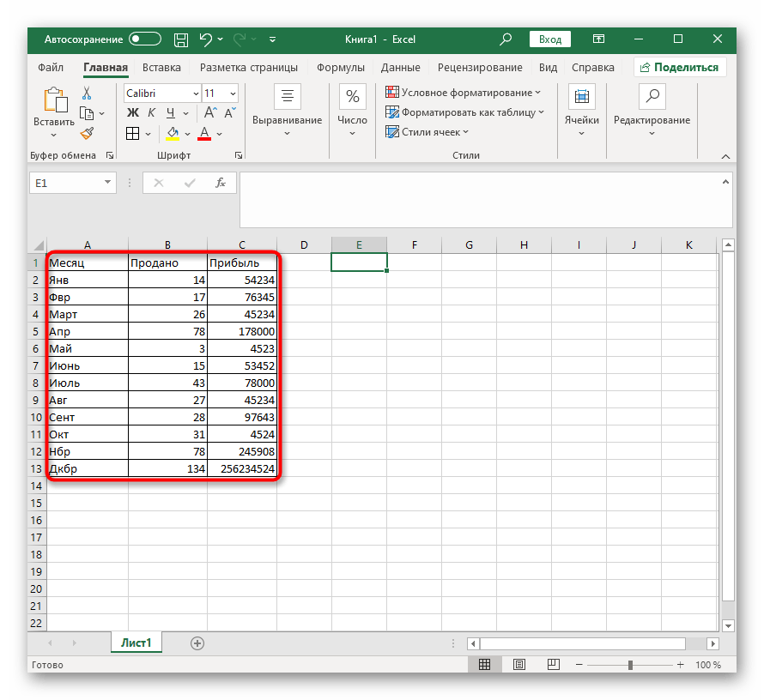The image size is (764, 700).
Task: Switch to the Вставка tab
Action: point(161,68)
